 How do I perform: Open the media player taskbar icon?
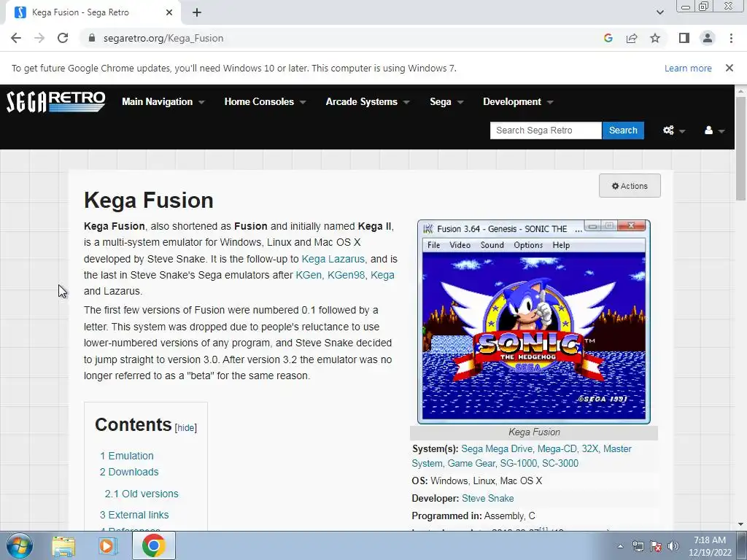point(108,546)
